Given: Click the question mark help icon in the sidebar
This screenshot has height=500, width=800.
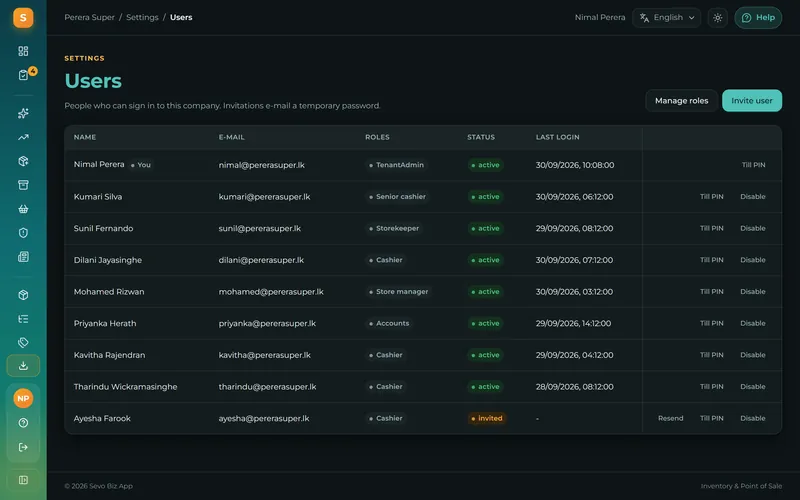Looking at the screenshot, I should [23, 423].
